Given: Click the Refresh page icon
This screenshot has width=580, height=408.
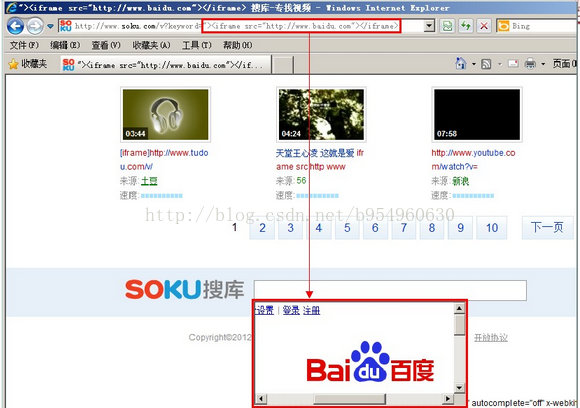Looking at the screenshot, I should pyautogui.click(x=466, y=26).
